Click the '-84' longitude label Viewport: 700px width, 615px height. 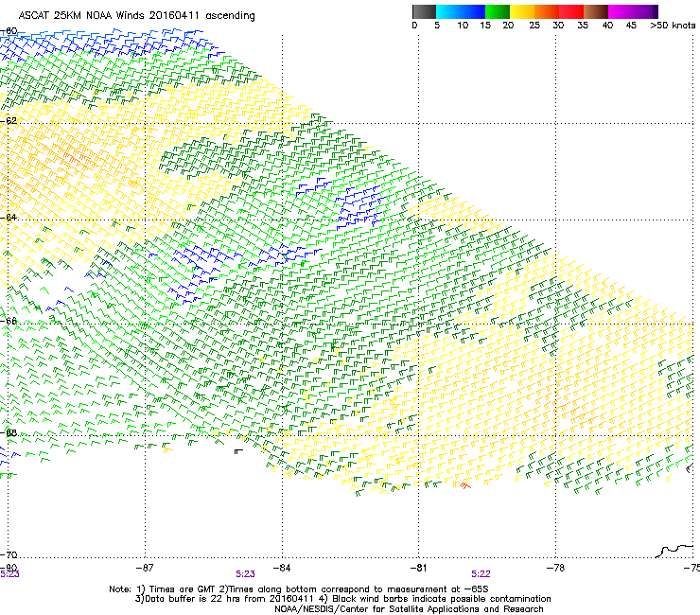(x=282, y=568)
